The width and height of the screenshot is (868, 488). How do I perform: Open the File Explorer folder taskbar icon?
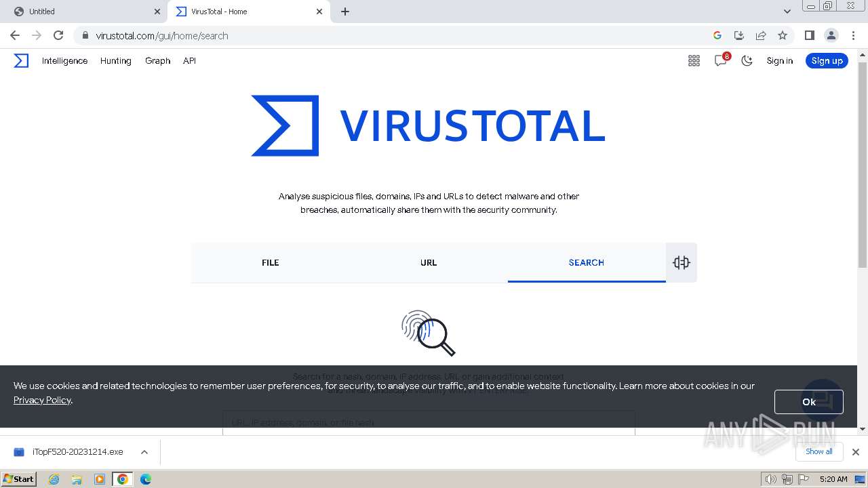[x=77, y=479]
